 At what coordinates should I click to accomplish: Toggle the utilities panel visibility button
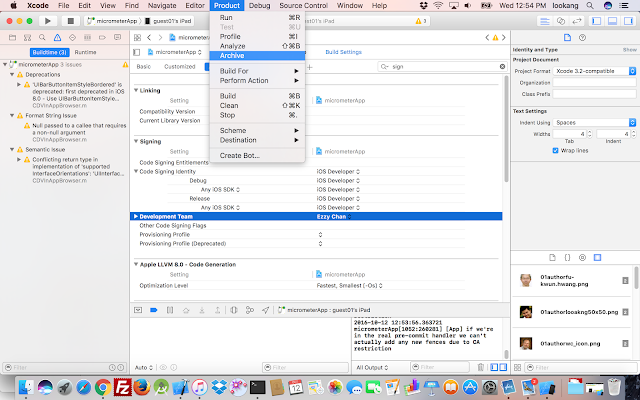click(x=628, y=21)
